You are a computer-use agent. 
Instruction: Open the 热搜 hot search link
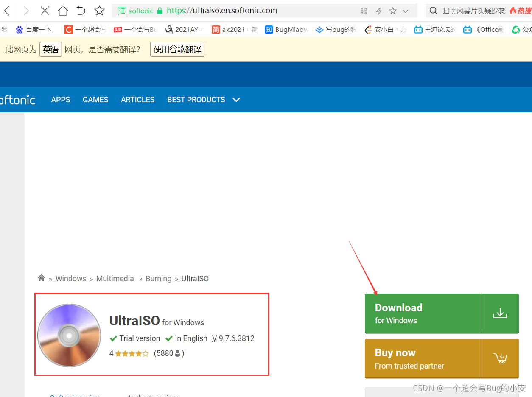tap(521, 11)
